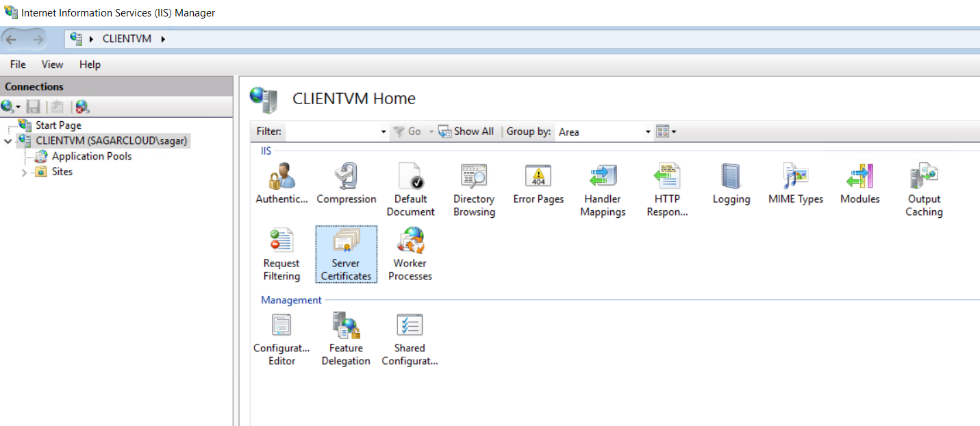The image size is (980, 426).
Task: Open the Feature Delegation icon
Action: pos(346,340)
